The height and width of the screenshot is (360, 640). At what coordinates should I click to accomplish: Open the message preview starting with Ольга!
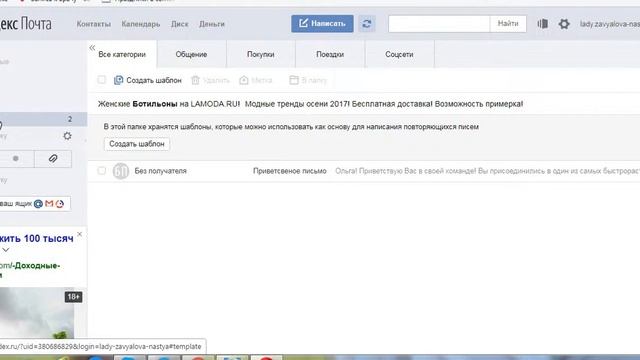(x=487, y=171)
